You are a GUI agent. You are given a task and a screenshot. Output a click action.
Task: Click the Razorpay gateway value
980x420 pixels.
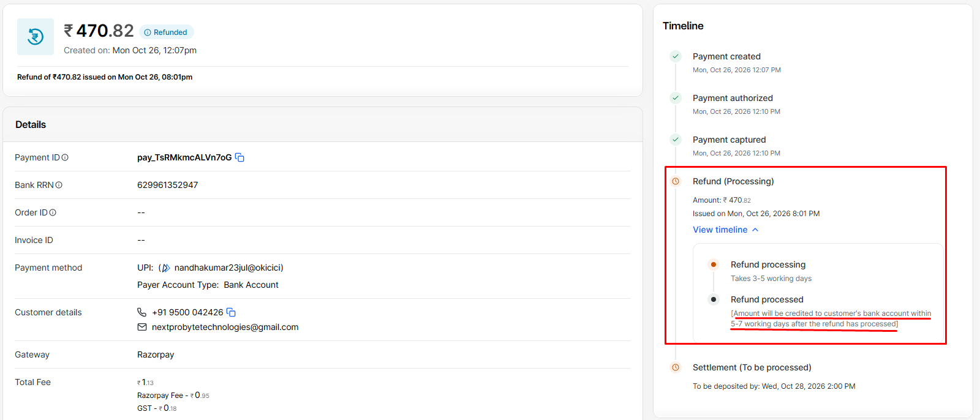point(156,354)
